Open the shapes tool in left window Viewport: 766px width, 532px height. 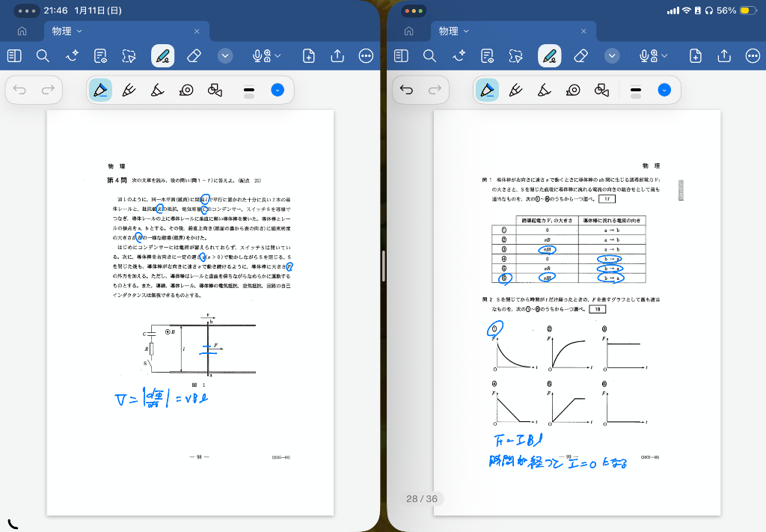[215, 90]
